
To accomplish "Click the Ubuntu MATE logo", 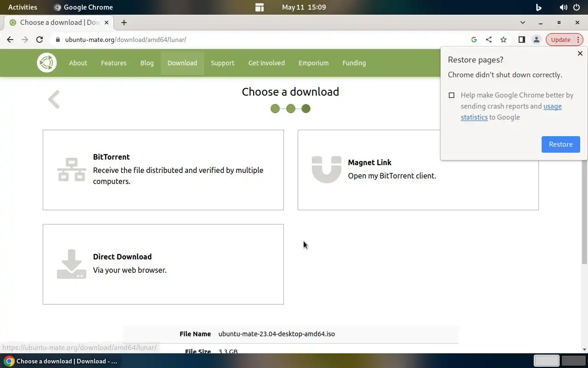I will coord(47,63).
